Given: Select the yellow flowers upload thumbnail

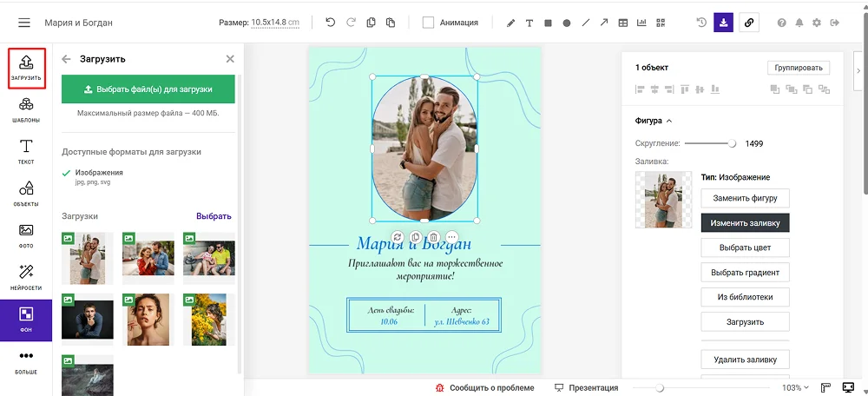Looking at the screenshot, I should [x=208, y=318].
